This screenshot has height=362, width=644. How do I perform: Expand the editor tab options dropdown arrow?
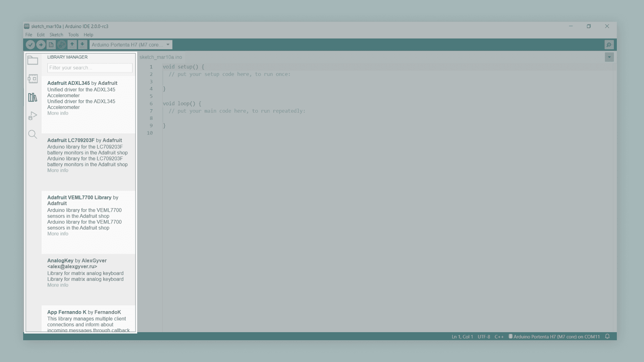(609, 57)
